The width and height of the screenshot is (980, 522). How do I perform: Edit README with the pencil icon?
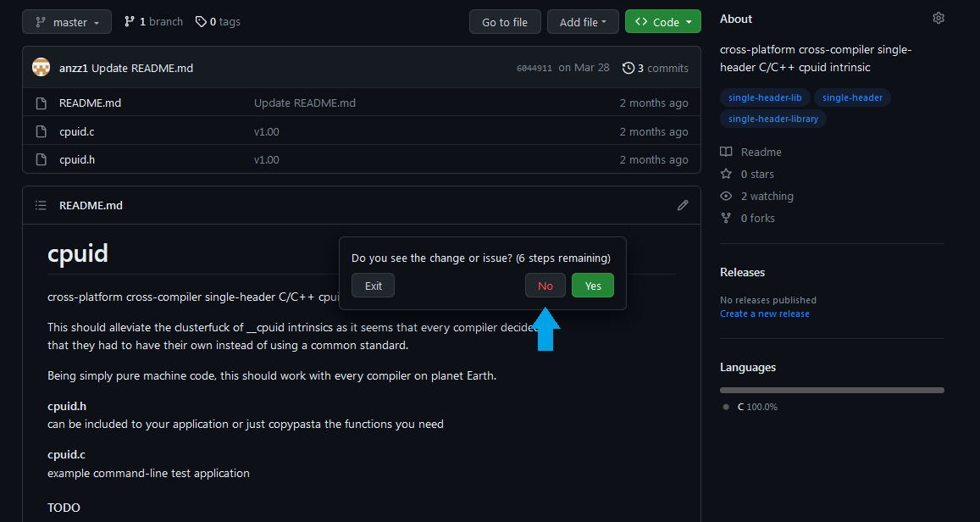pyautogui.click(x=683, y=205)
